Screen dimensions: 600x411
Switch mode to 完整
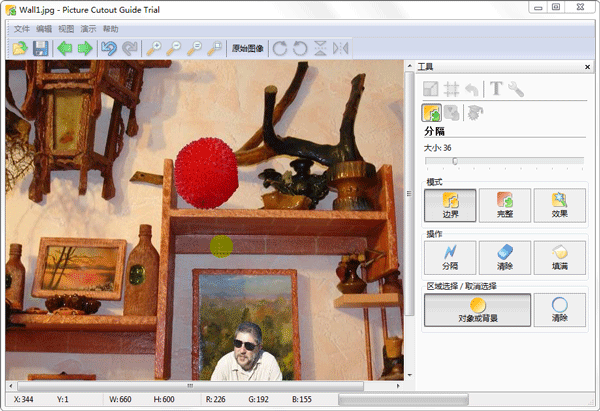click(505, 205)
